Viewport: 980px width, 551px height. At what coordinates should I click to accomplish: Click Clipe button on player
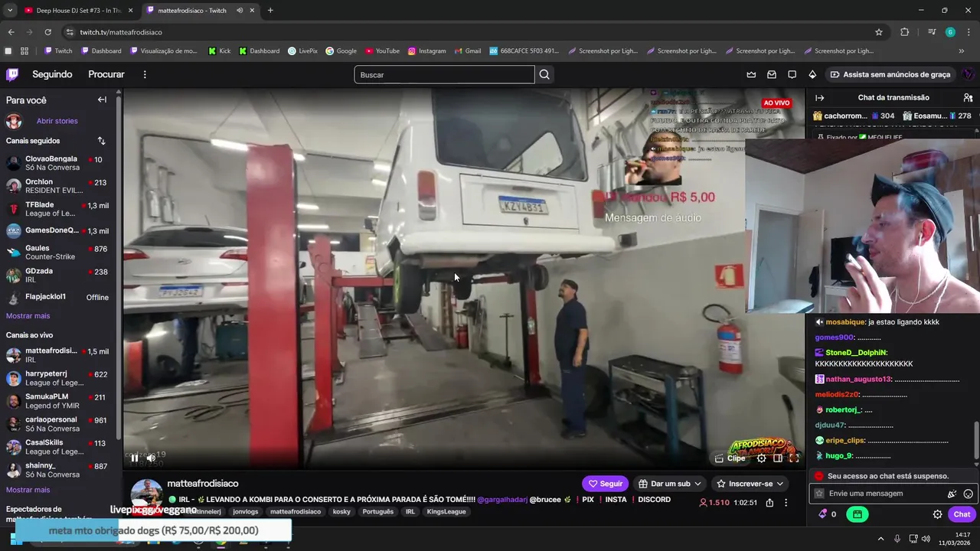(730, 458)
